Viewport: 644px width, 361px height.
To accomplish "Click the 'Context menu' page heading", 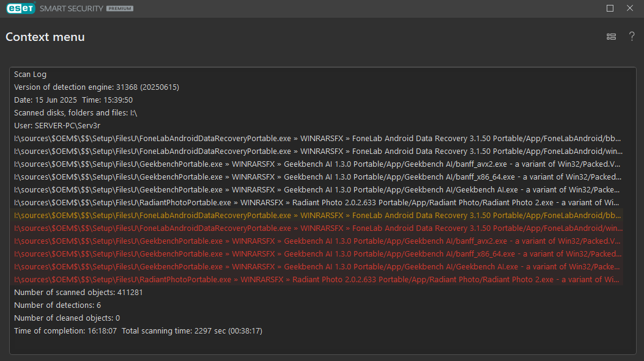I will 45,37.
